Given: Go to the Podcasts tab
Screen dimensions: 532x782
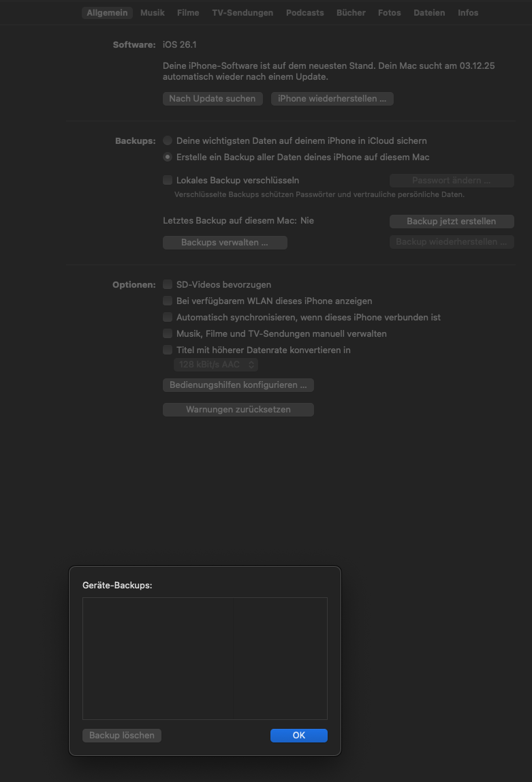Looking at the screenshot, I should click(305, 13).
